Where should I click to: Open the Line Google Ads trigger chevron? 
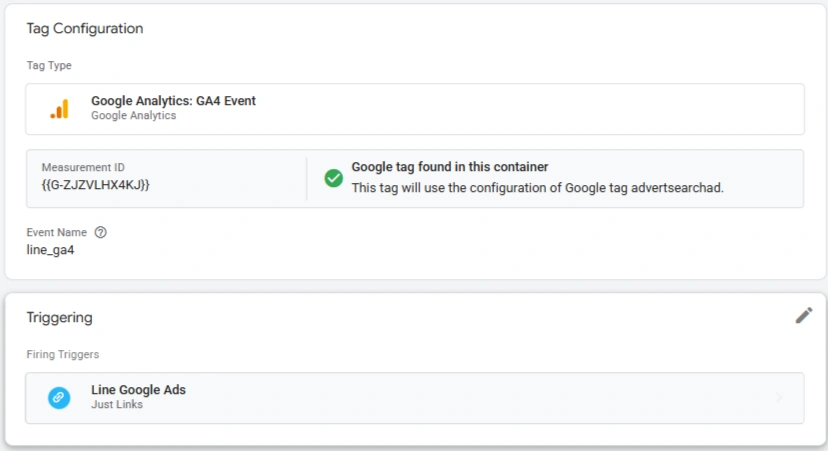779,398
